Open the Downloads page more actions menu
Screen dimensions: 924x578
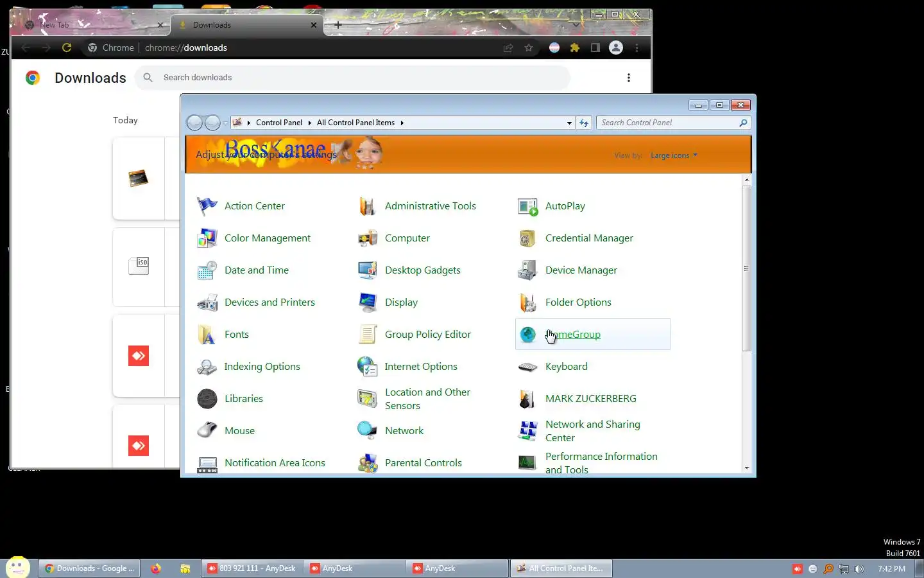coord(629,78)
